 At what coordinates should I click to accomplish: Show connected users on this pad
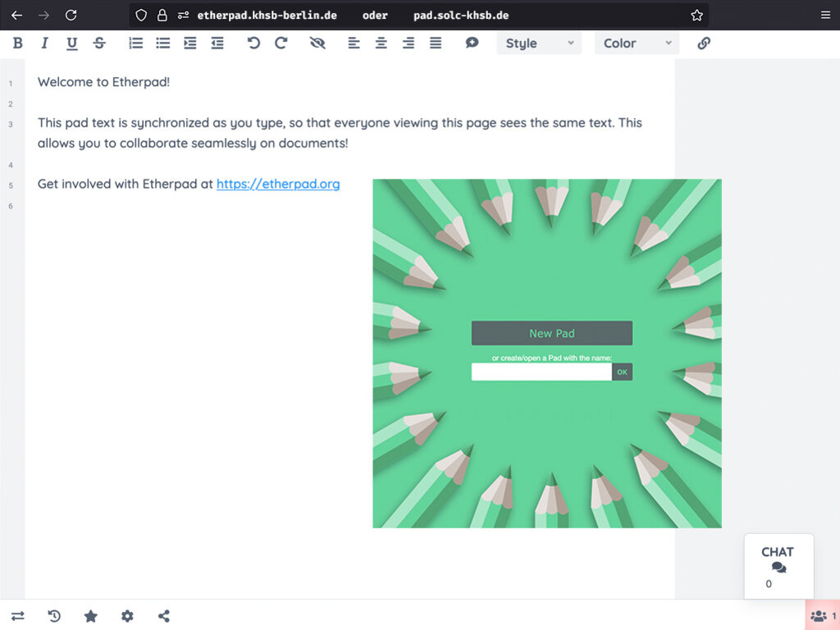(x=822, y=615)
